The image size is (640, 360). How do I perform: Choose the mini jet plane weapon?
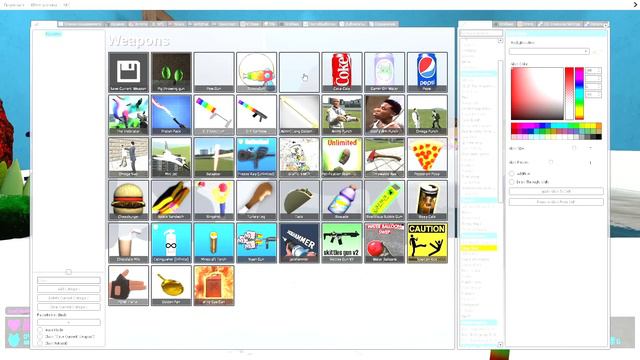pyautogui.click(x=171, y=157)
